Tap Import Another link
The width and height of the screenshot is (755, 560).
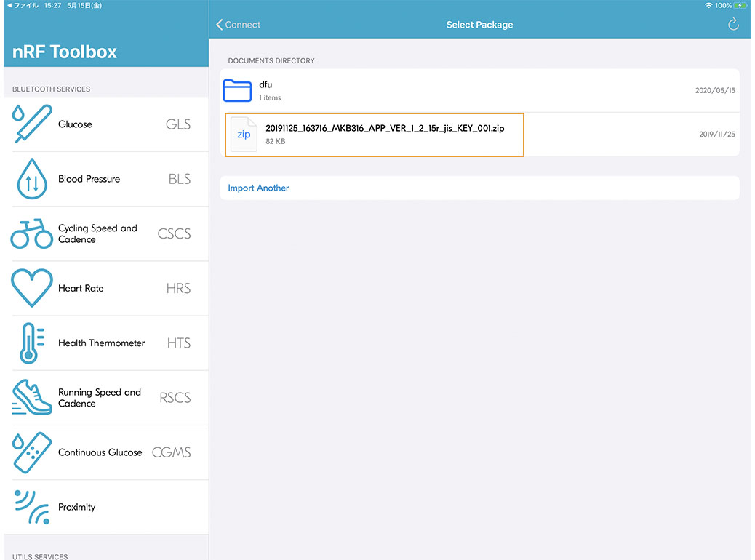coord(258,188)
